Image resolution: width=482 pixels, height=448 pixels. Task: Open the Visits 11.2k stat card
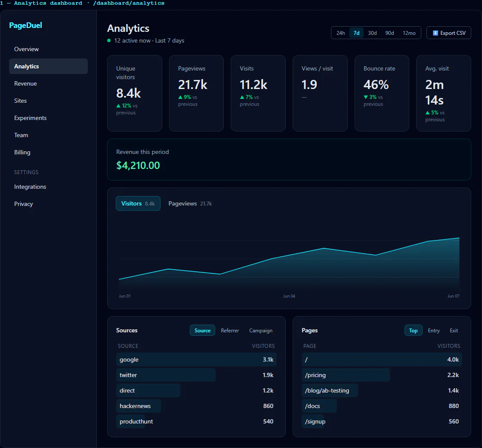[x=258, y=93]
